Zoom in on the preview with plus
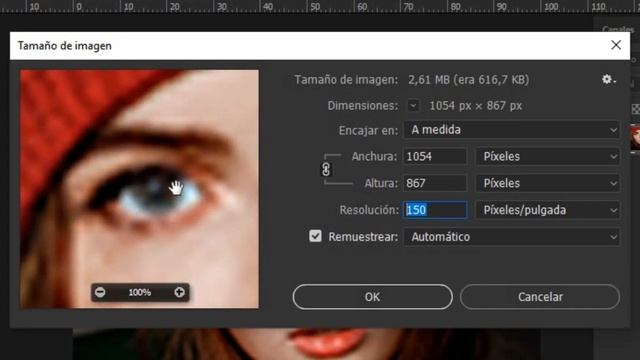The image size is (640, 360). (x=179, y=292)
